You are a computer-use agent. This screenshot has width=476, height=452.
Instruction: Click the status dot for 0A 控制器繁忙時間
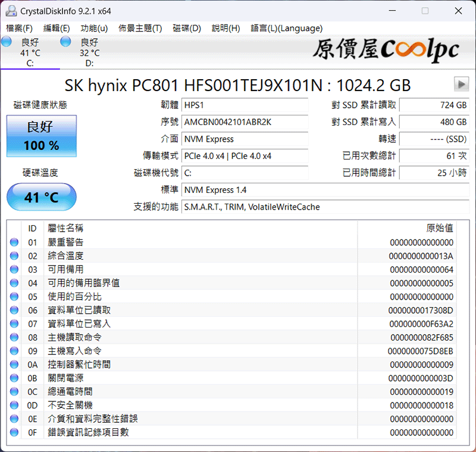coord(14,364)
